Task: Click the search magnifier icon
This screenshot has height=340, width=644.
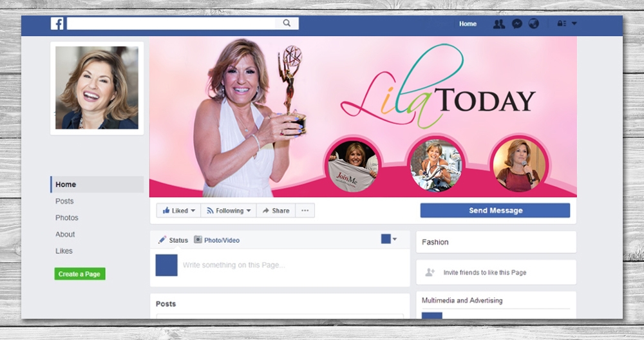Action: coord(287,23)
